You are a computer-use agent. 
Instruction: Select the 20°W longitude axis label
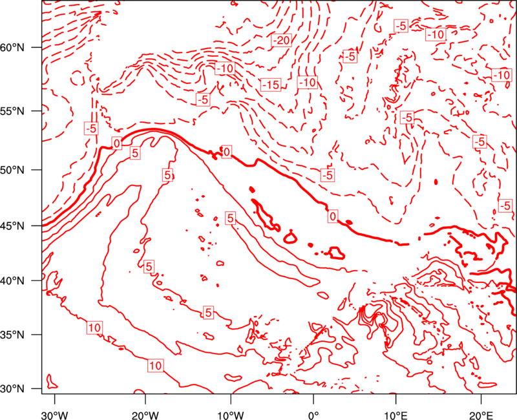[x=145, y=415]
